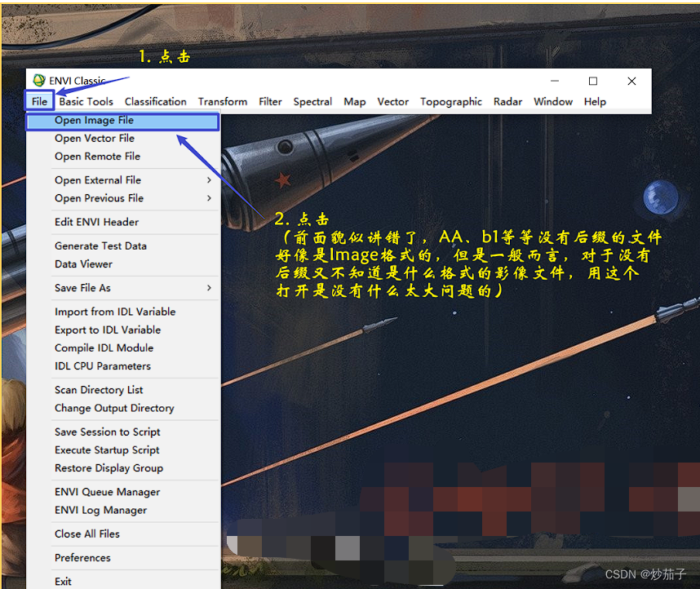Expand Open Previous File submenu

[122, 197]
